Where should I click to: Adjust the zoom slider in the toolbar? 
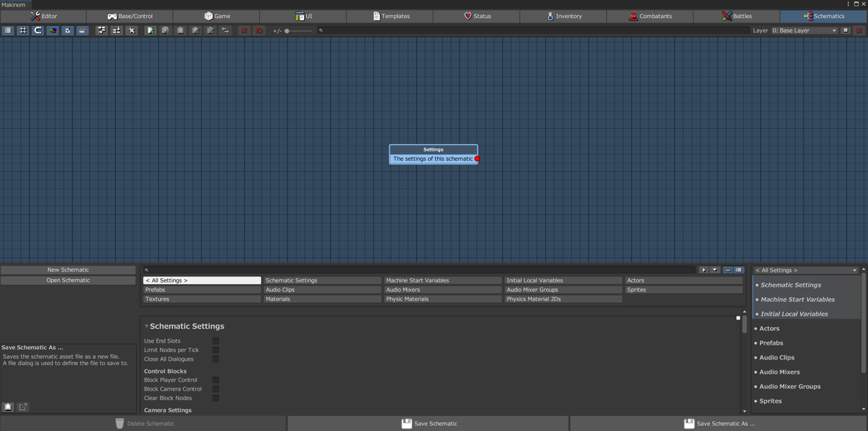click(287, 31)
